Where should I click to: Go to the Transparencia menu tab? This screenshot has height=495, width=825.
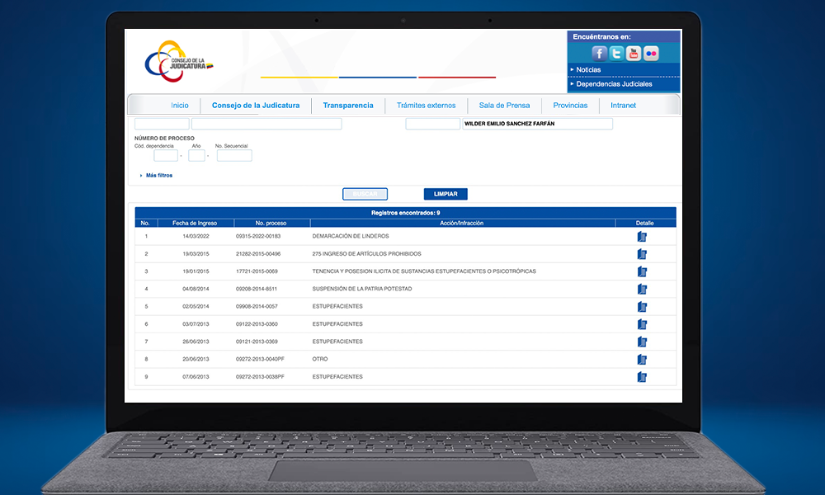click(x=348, y=105)
